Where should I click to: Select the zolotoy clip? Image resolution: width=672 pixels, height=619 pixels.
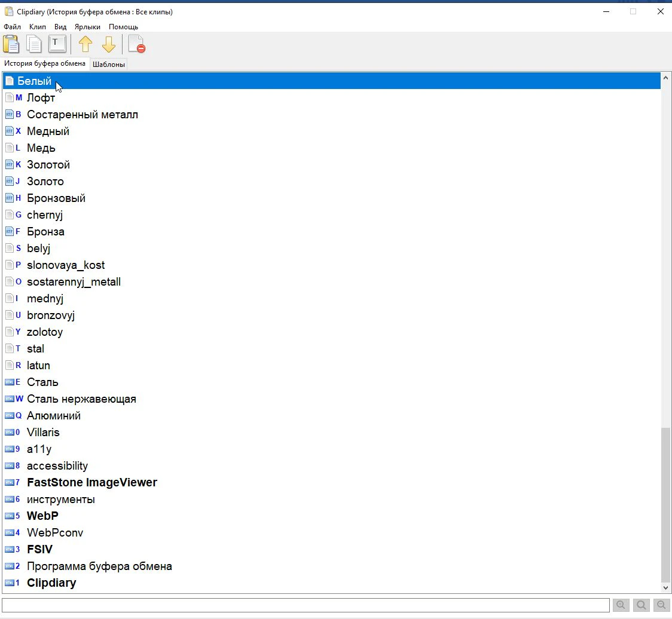[332, 332]
